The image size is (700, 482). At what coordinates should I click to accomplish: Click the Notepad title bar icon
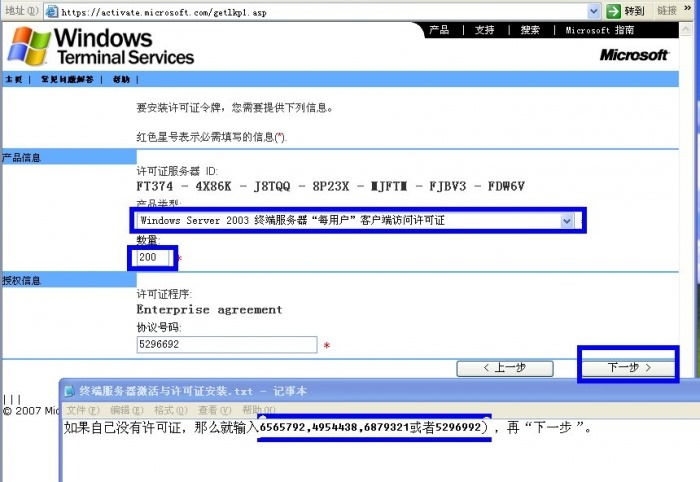(x=69, y=391)
